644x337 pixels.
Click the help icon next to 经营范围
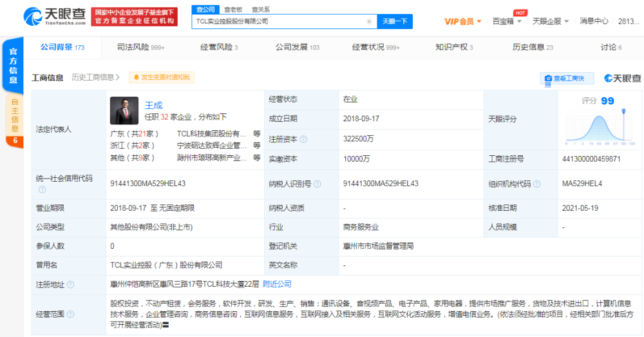[70, 314]
